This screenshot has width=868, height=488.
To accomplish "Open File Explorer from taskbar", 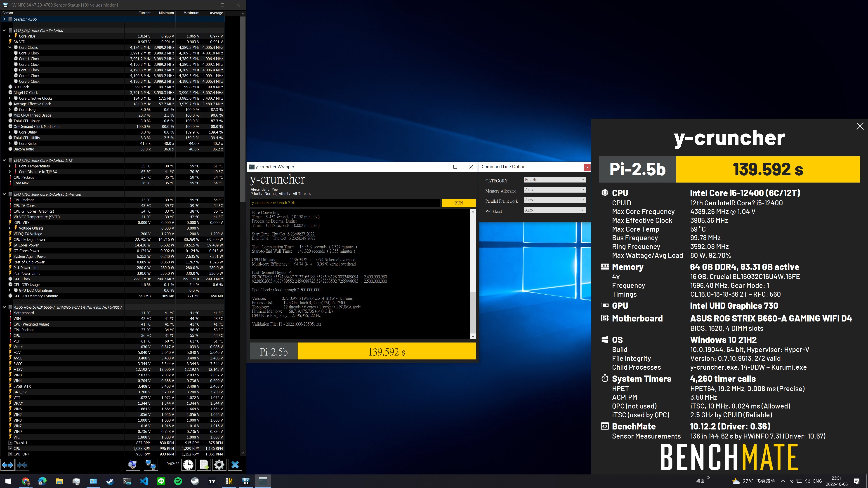I will 59,481.
